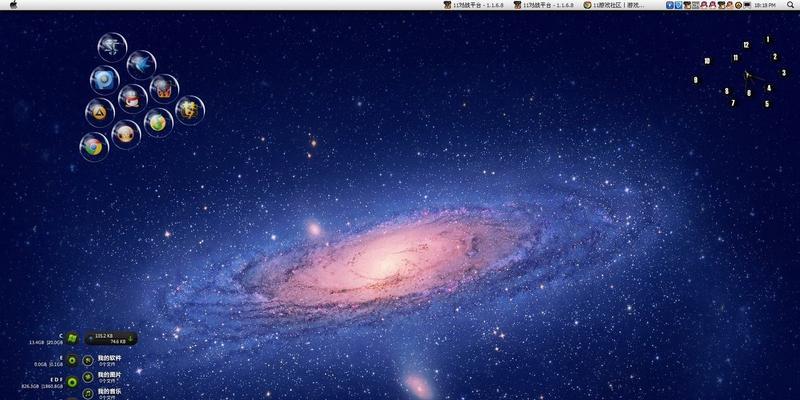Open the 我的图片 folder icon
800x400 pixels.
click(x=88, y=377)
